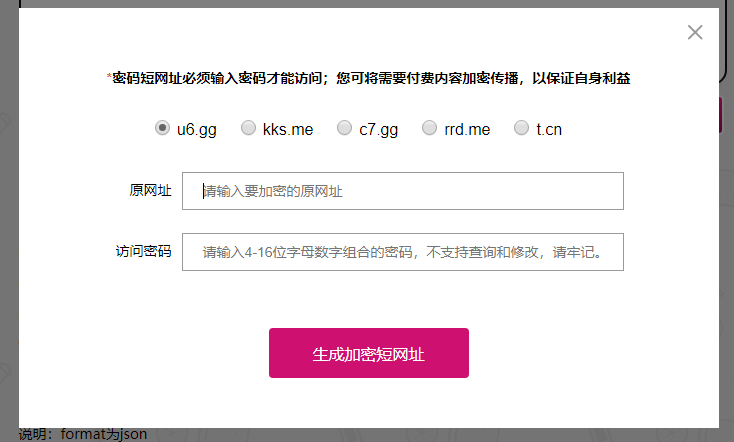The image size is (734, 442).
Task: Click the 说明：format为json text behind dialog
Action: (83, 435)
